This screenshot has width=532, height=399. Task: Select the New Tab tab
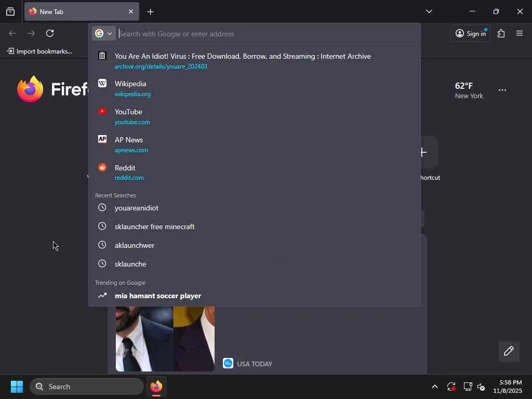click(x=82, y=11)
